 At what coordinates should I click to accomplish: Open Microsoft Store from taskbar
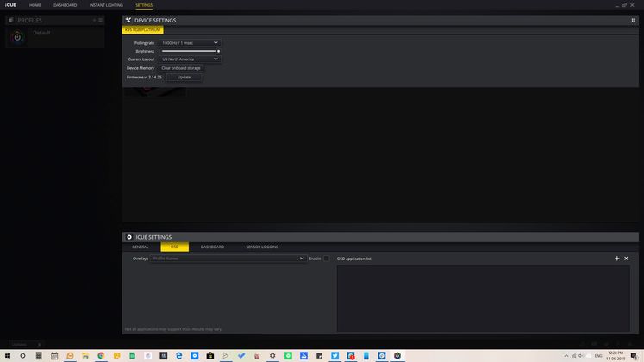coord(210,356)
